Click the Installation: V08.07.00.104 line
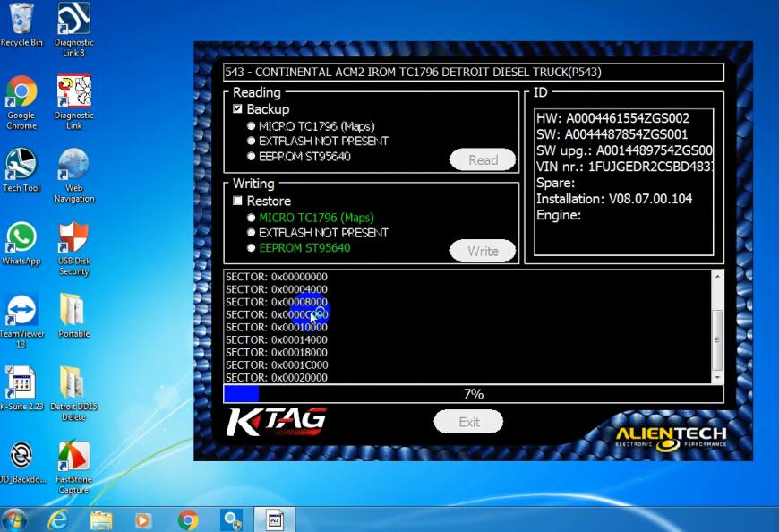Image resolution: width=779 pixels, height=532 pixels. pyautogui.click(x=614, y=199)
